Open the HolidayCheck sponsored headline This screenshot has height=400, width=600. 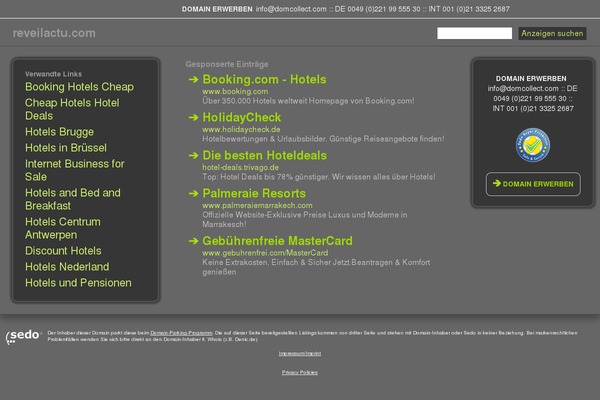[x=242, y=117]
